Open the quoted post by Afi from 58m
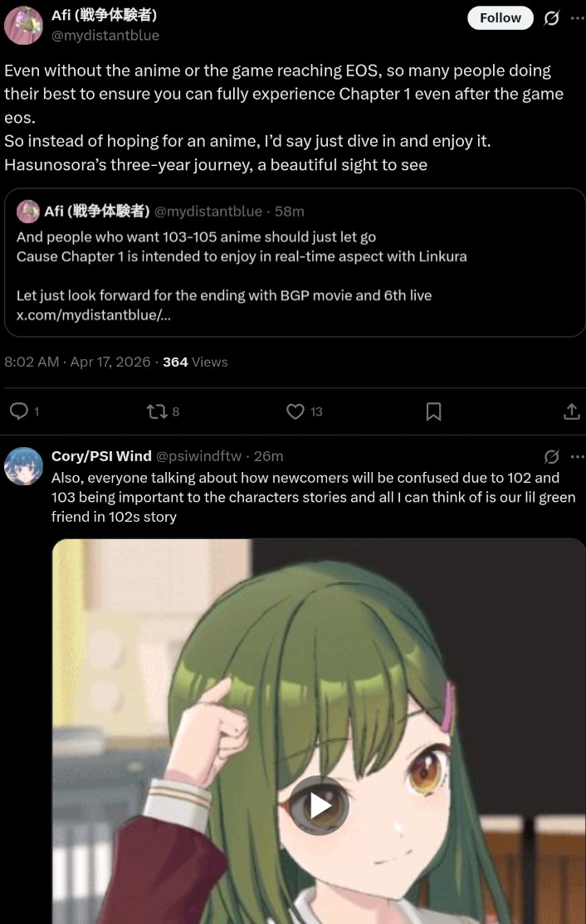Viewport: 586px width, 924px height. (x=295, y=263)
